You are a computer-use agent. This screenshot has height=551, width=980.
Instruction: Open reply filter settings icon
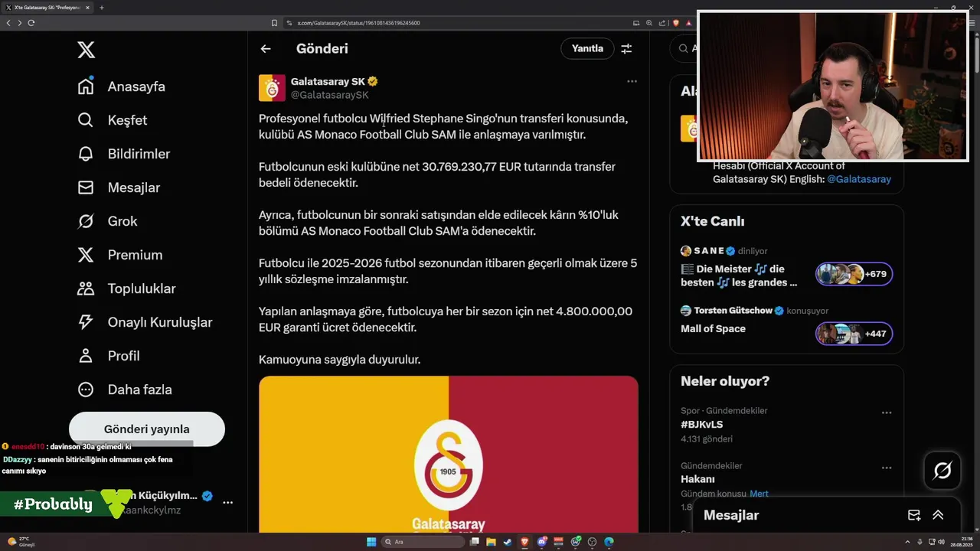pos(626,48)
